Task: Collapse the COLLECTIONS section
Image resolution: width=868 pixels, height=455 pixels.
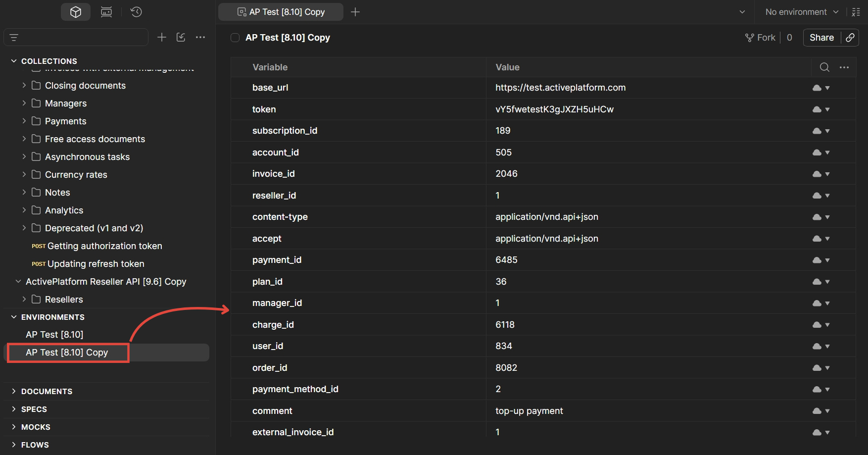Action: click(14, 61)
